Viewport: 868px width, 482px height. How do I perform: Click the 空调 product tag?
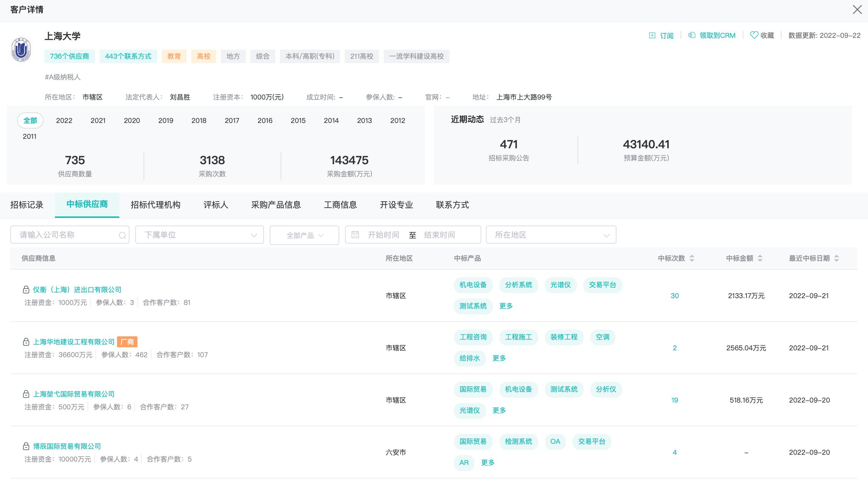[x=603, y=337]
